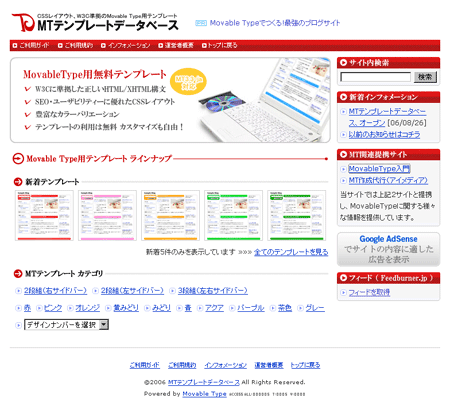Open the orange template thumbnail
Screen dimensions: 450x405
tap(170, 215)
